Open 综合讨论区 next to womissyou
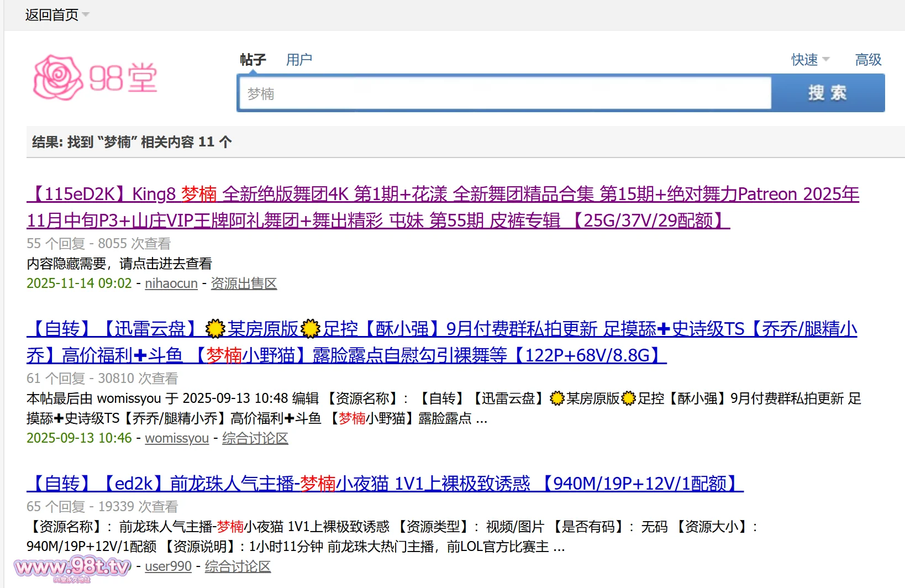Viewport: 905px width, 588px height. pos(255,438)
